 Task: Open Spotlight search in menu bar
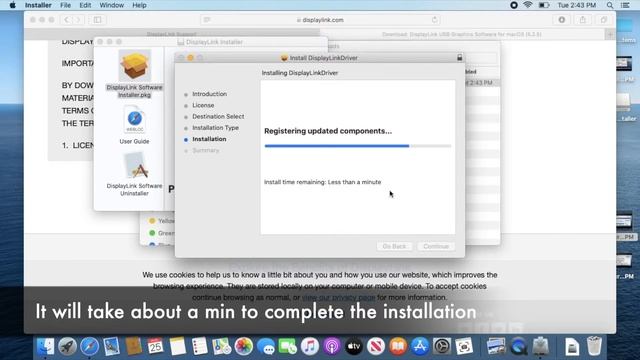point(610,5)
